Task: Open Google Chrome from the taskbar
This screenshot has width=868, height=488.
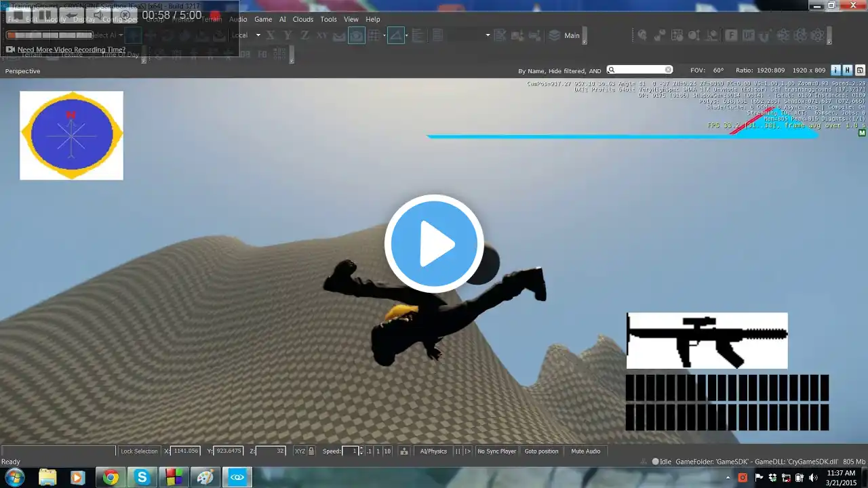Action: point(111,477)
